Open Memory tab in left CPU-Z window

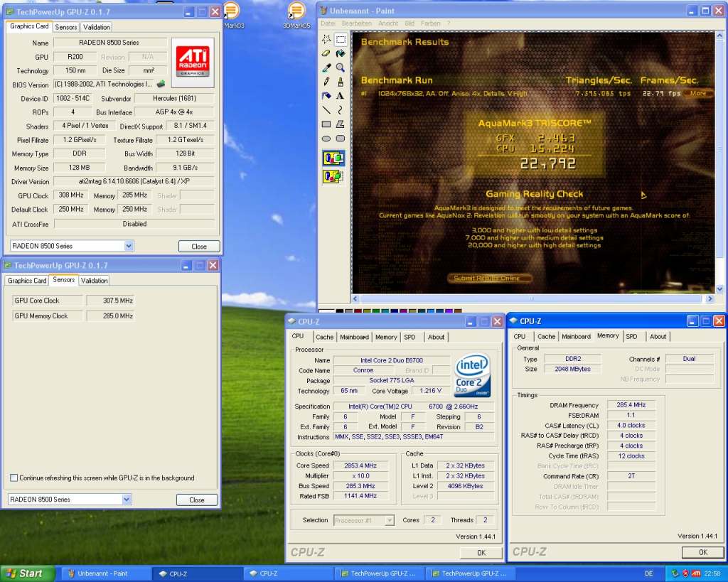386,337
